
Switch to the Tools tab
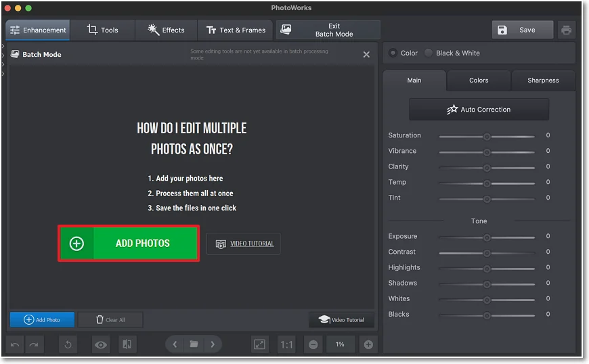pos(102,30)
